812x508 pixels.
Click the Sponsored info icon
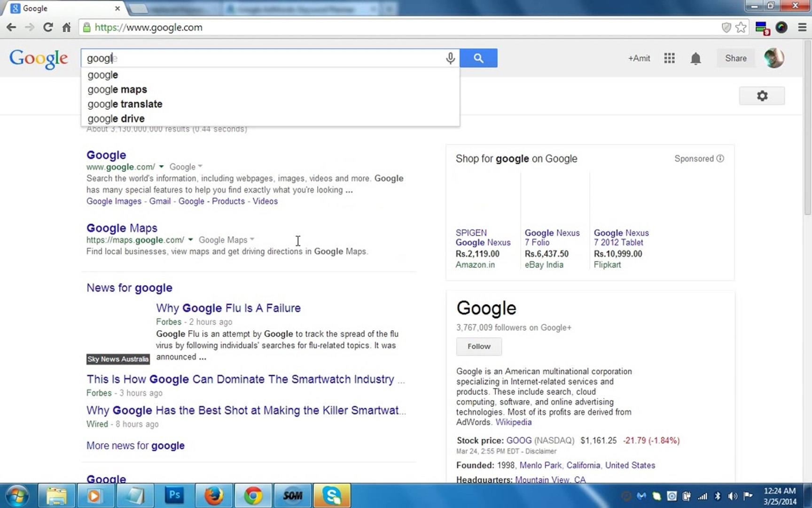[720, 159]
